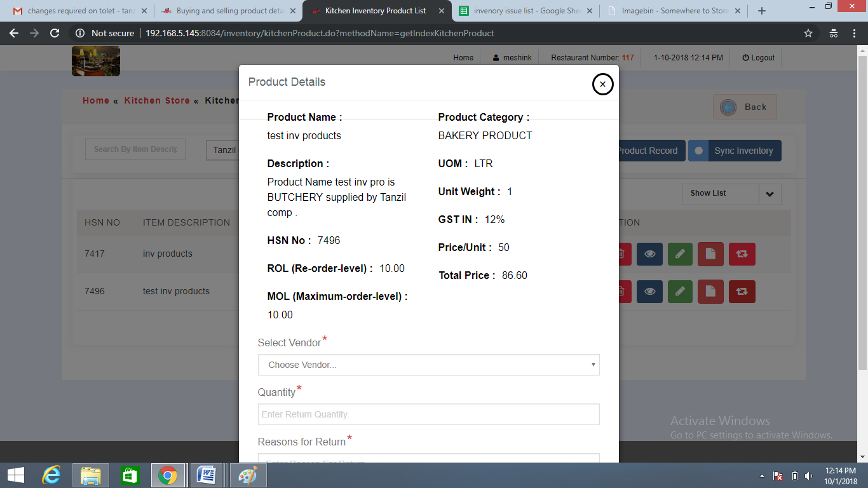868x488 pixels.
Task: Click return/exchange icon in inv products row
Action: 742,254
